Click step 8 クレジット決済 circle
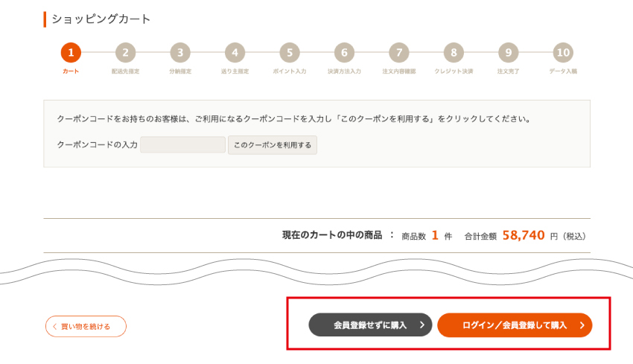Viewport: 633px width, 364px height. coord(454,53)
